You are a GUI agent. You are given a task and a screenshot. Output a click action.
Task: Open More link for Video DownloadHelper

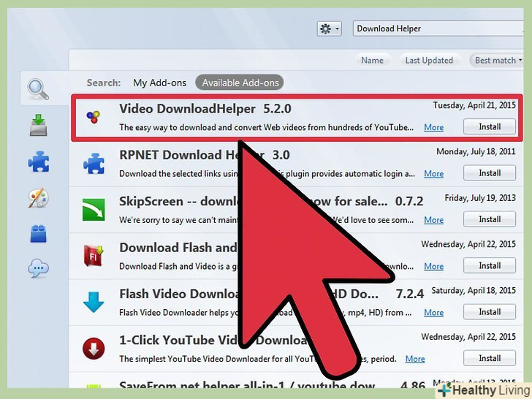click(433, 128)
